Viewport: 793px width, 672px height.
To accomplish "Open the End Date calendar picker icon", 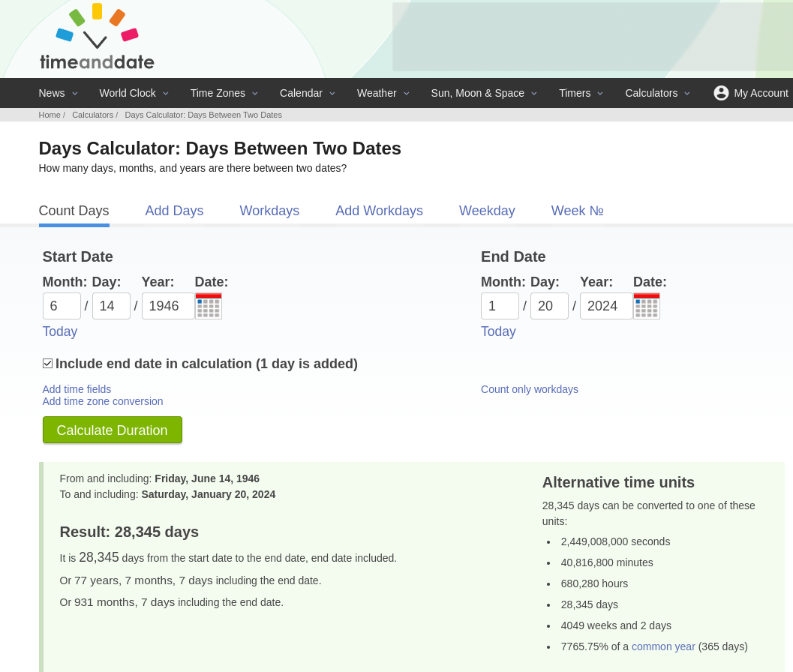I will pos(647,306).
